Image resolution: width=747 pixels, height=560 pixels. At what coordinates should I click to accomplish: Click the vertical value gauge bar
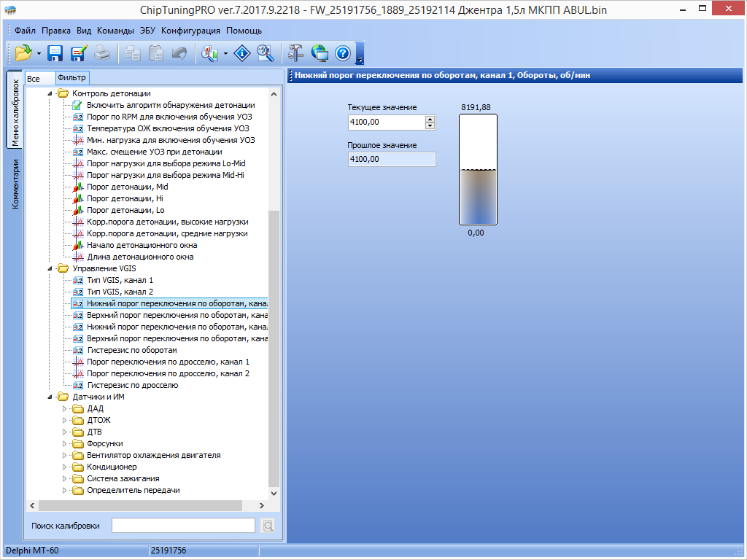pos(478,169)
